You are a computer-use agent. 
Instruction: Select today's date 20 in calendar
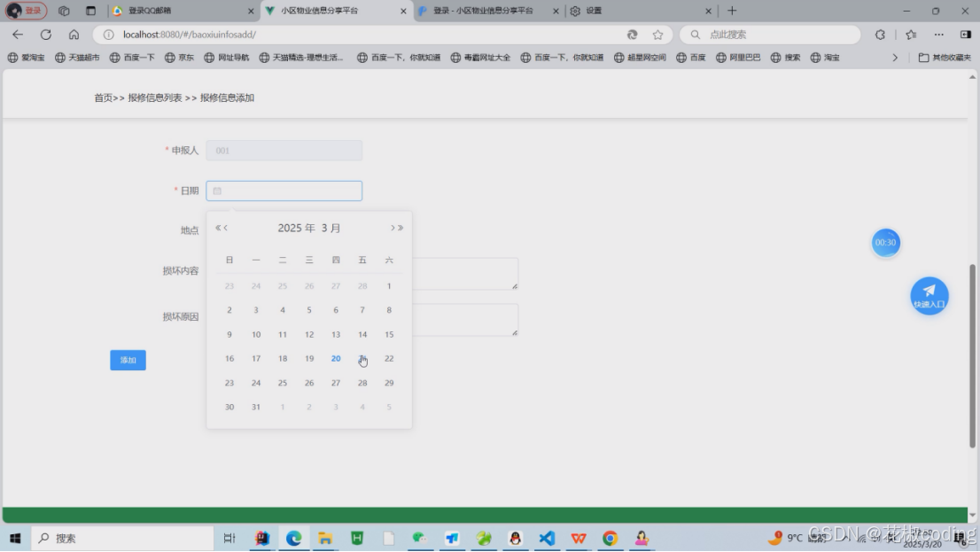[336, 359]
